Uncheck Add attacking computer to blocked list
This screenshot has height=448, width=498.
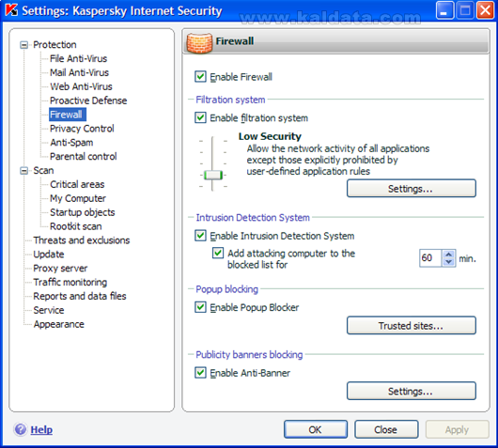(x=218, y=254)
